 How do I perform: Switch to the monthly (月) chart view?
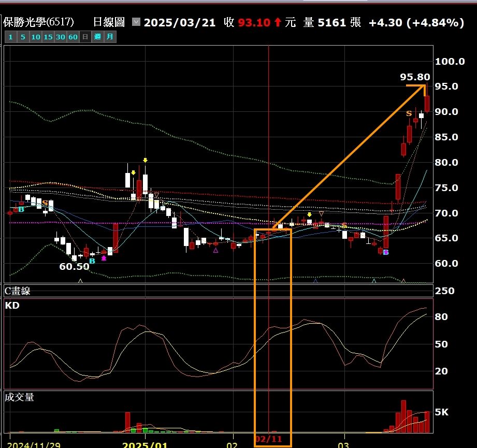[x=110, y=37]
